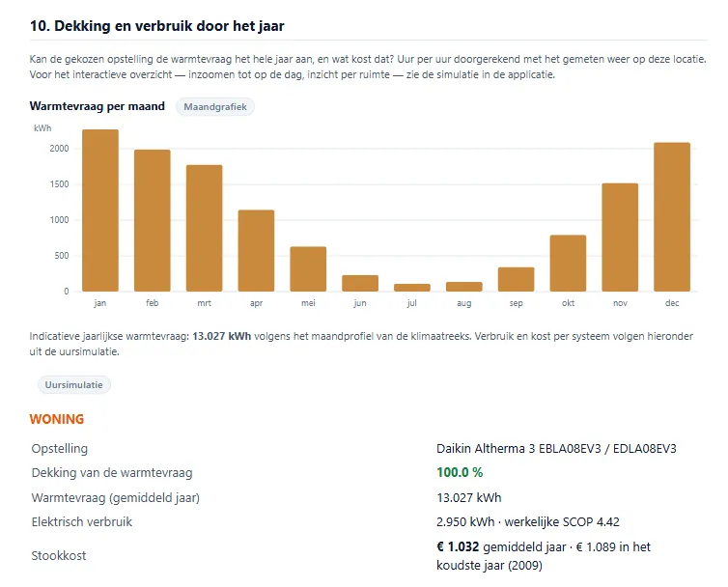This screenshot has height=587, width=728.
Task: Click the mei bar in the chart
Action: (x=308, y=269)
